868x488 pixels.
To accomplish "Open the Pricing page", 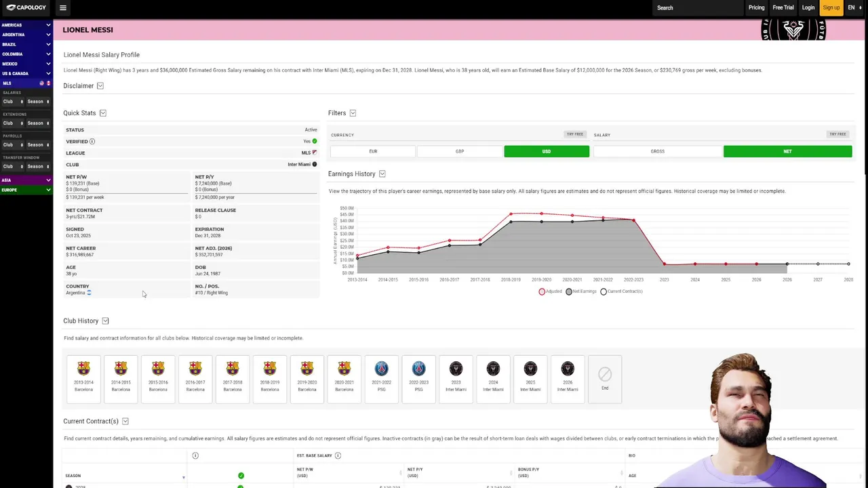I will click(x=756, y=7).
